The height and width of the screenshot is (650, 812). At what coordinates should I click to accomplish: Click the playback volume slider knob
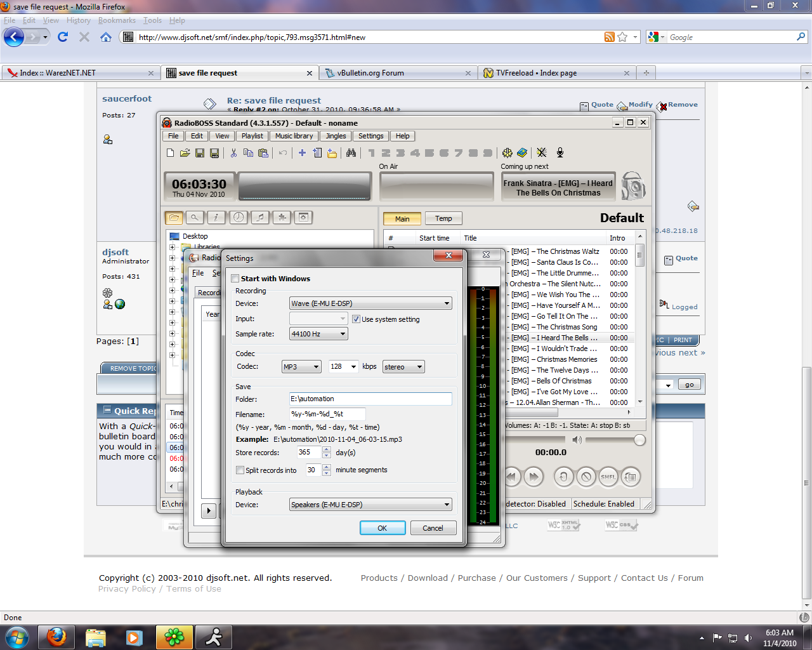pyautogui.click(x=639, y=440)
